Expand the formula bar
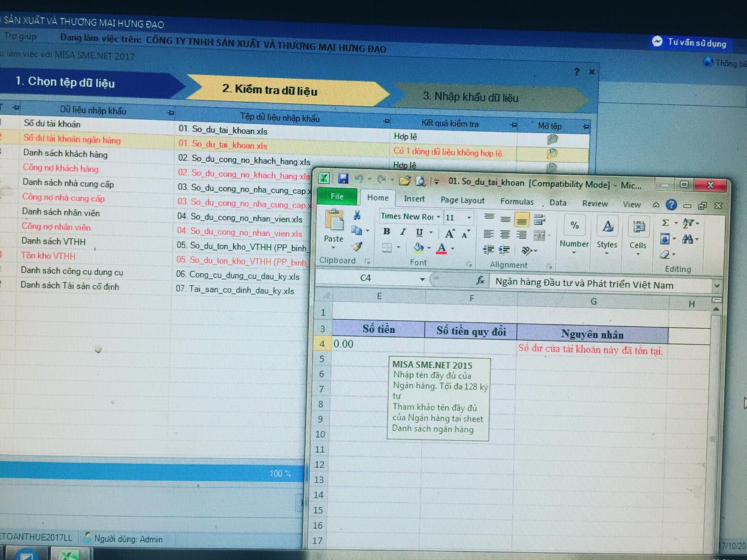The image size is (747, 560). point(717,285)
